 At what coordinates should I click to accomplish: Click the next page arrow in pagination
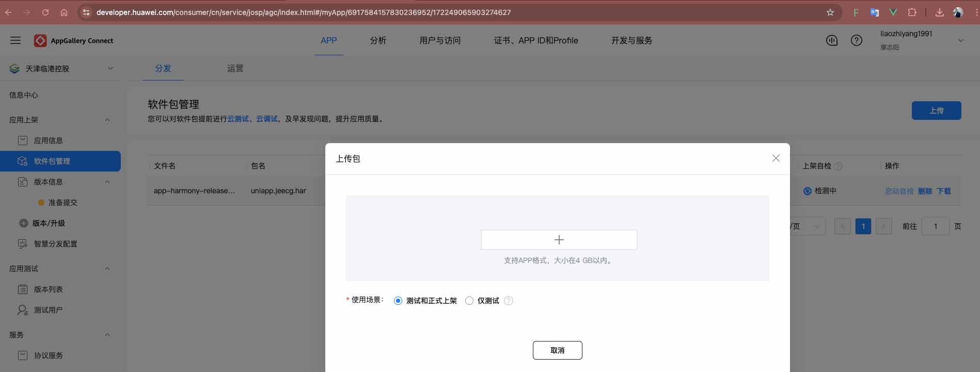point(884,226)
